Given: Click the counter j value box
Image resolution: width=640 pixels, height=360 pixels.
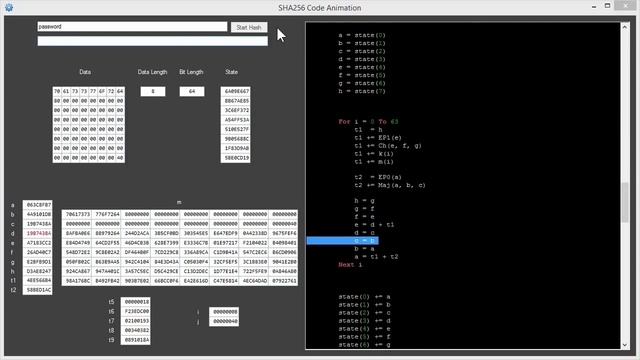Looking at the screenshot, I should [x=224, y=321].
